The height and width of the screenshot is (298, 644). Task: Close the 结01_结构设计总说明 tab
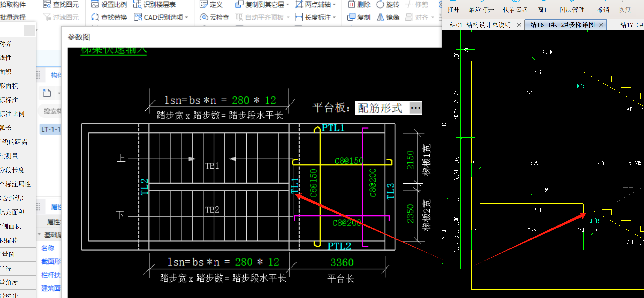click(519, 25)
